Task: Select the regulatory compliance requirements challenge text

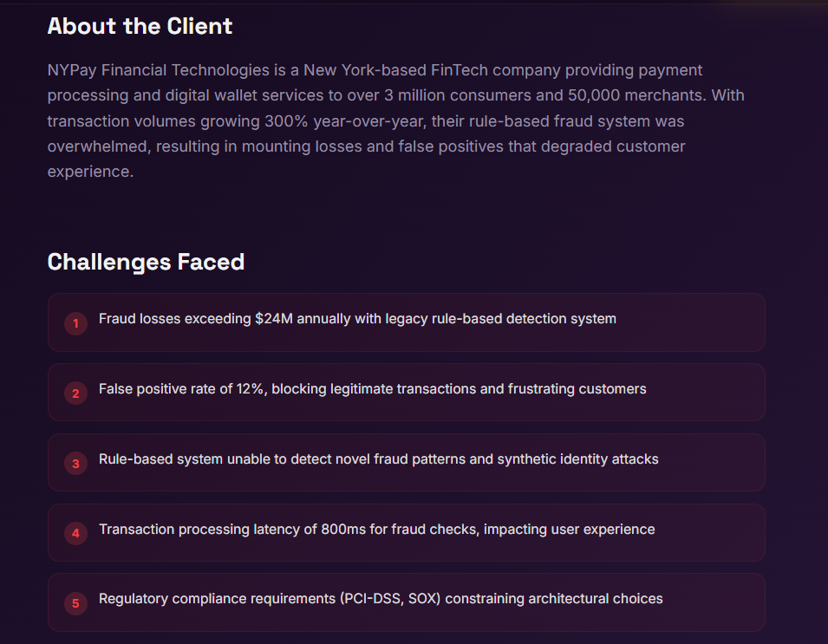Action: (x=381, y=599)
